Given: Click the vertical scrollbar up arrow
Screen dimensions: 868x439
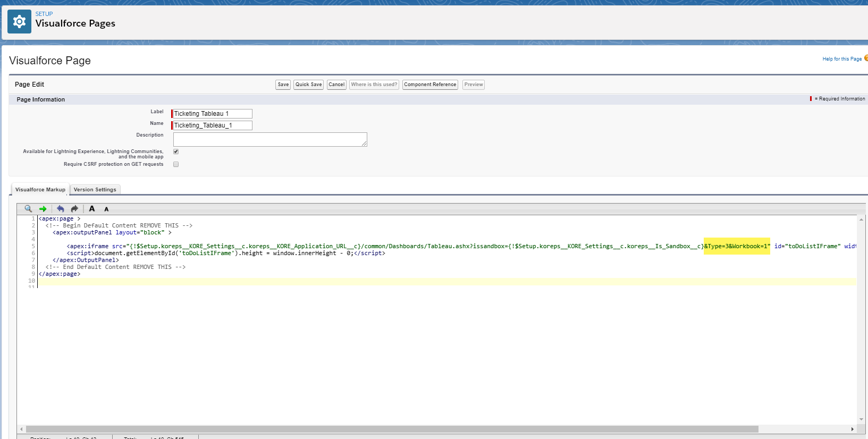Looking at the screenshot, I should 861,219.
